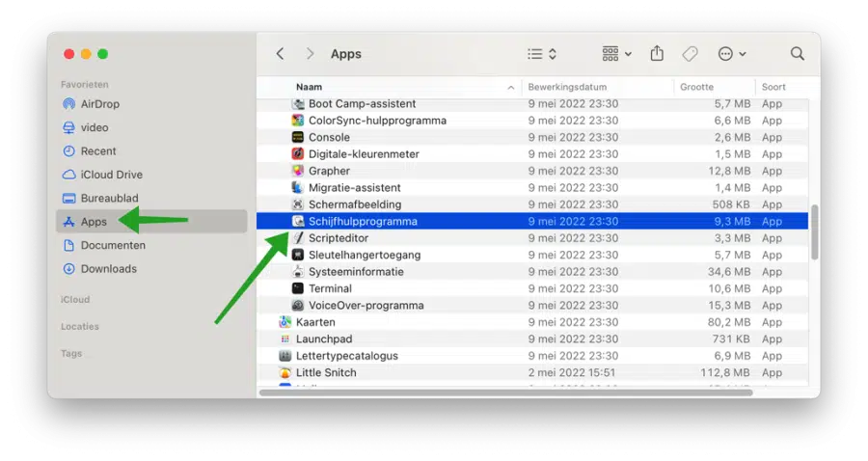Image resolution: width=868 pixels, height=461 pixels.
Task: Click the Lettertypecatalogus app icon
Action: pyautogui.click(x=285, y=355)
